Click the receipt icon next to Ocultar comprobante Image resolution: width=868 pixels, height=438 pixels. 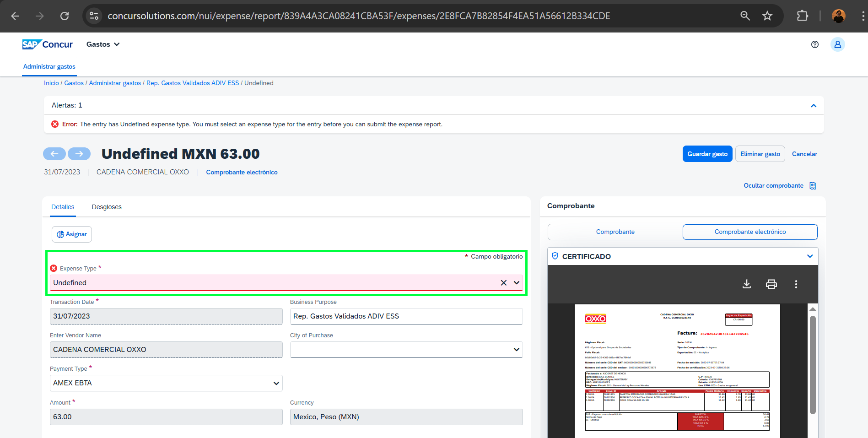click(x=813, y=186)
